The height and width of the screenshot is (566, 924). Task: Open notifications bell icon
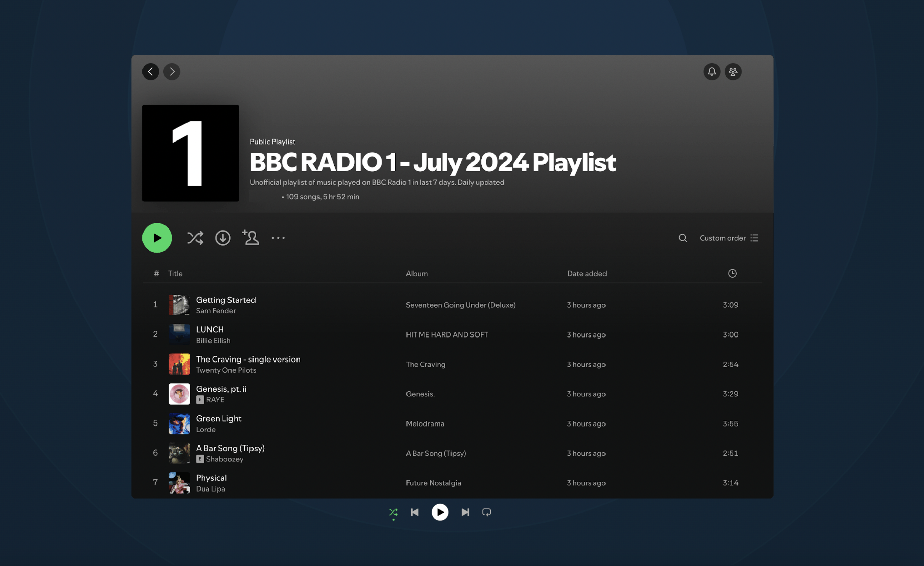click(x=711, y=72)
